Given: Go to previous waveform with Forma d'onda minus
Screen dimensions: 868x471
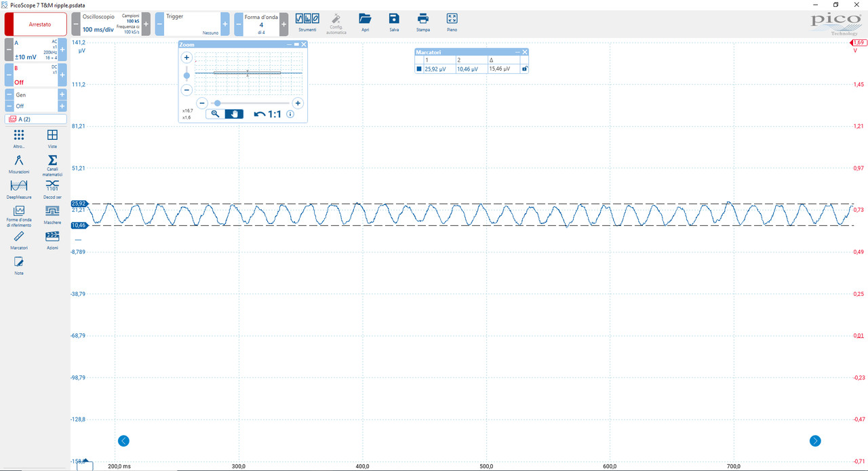Looking at the screenshot, I should point(239,24).
